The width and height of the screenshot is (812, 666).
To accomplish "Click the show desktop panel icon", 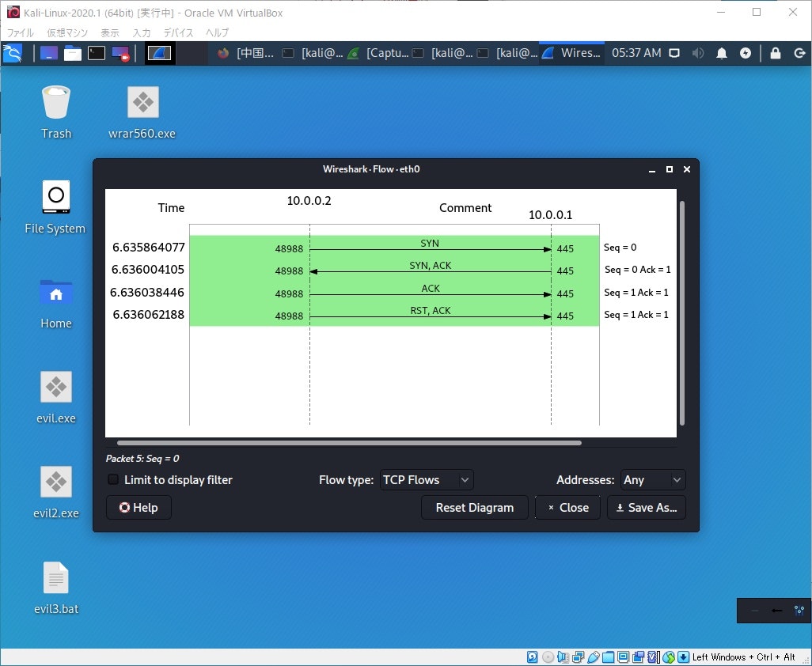I will click(x=49, y=53).
